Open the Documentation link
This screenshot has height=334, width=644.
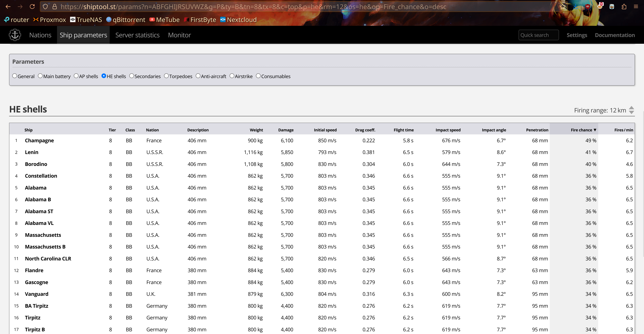[x=615, y=35]
